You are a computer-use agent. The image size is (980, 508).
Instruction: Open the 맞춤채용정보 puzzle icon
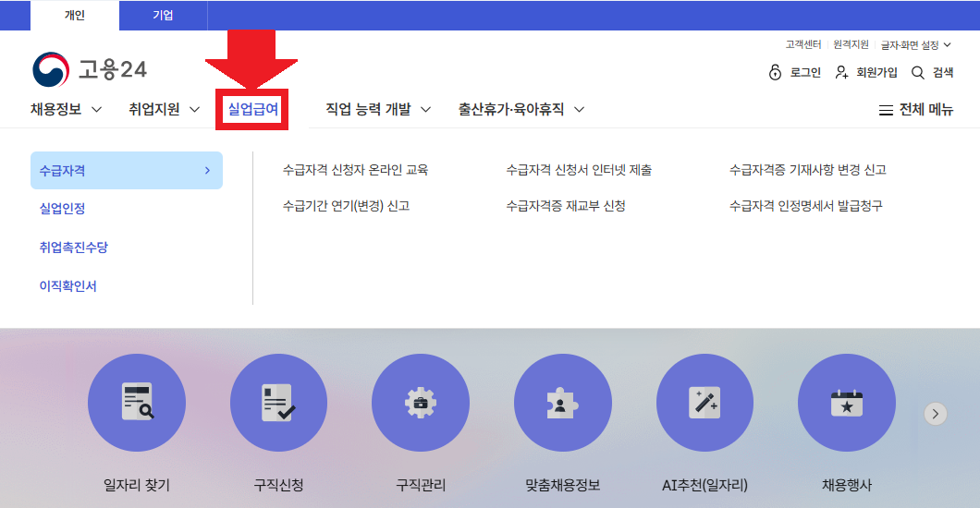pyautogui.click(x=562, y=403)
